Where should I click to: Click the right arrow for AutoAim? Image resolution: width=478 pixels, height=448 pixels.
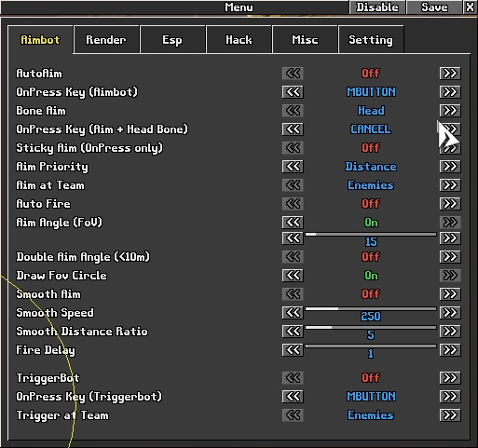[450, 74]
